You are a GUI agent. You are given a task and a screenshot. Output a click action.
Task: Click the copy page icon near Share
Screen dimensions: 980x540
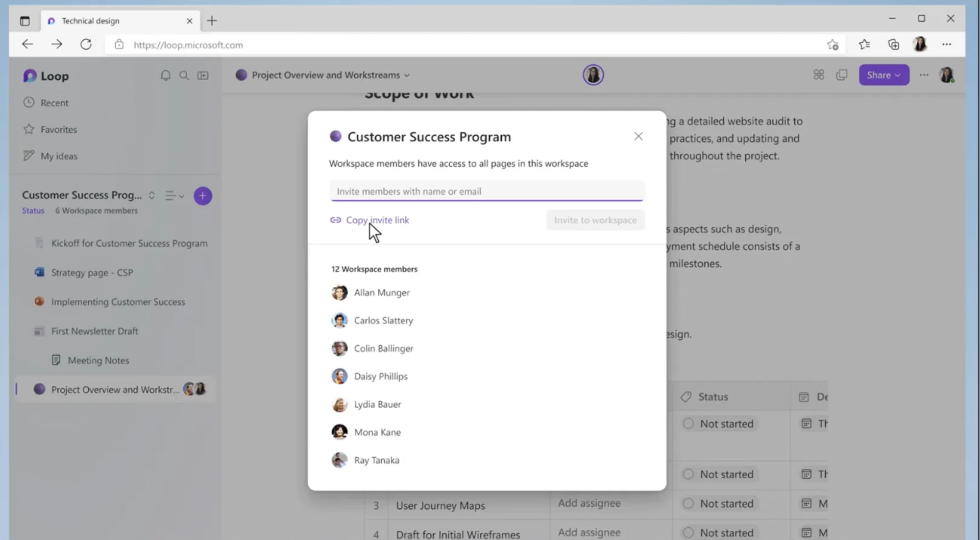842,75
